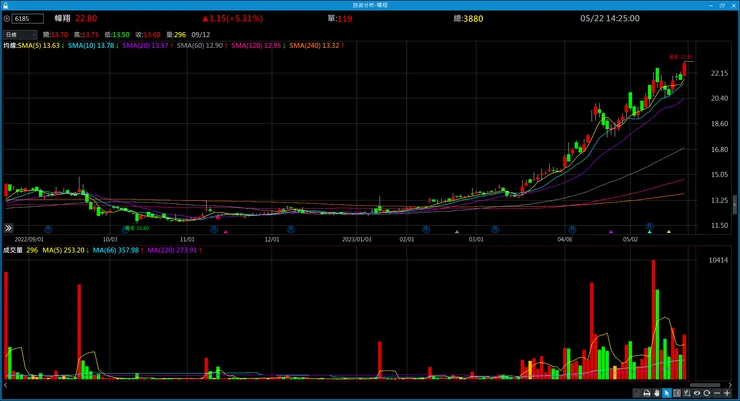Click the 單:119 single volume text
740x401 pixels.
(340, 18)
